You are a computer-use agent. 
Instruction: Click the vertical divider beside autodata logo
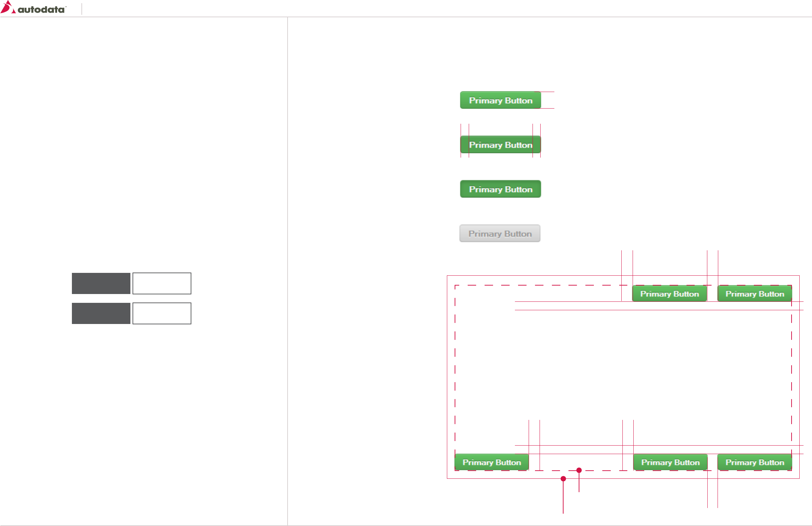(x=82, y=9)
